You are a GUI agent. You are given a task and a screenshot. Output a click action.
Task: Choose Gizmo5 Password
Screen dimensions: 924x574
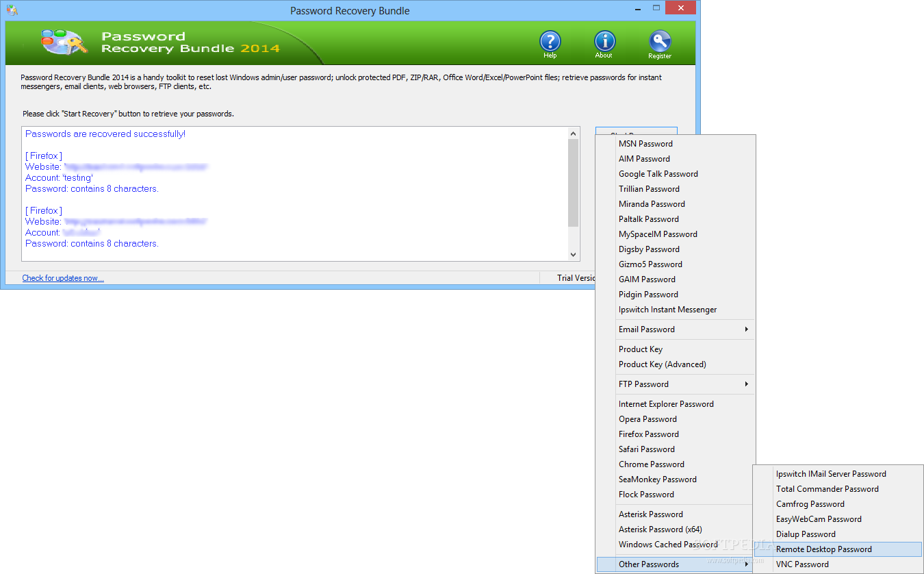pyautogui.click(x=676, y=264)
